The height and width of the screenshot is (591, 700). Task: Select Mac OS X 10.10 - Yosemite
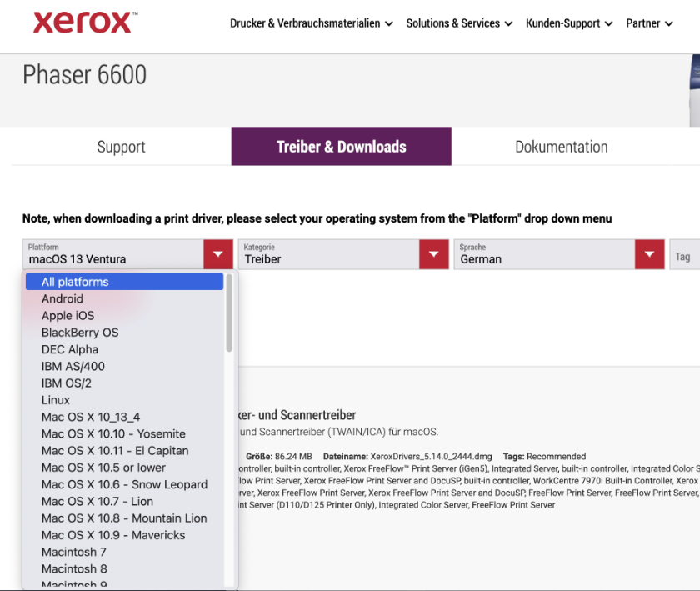124,433
